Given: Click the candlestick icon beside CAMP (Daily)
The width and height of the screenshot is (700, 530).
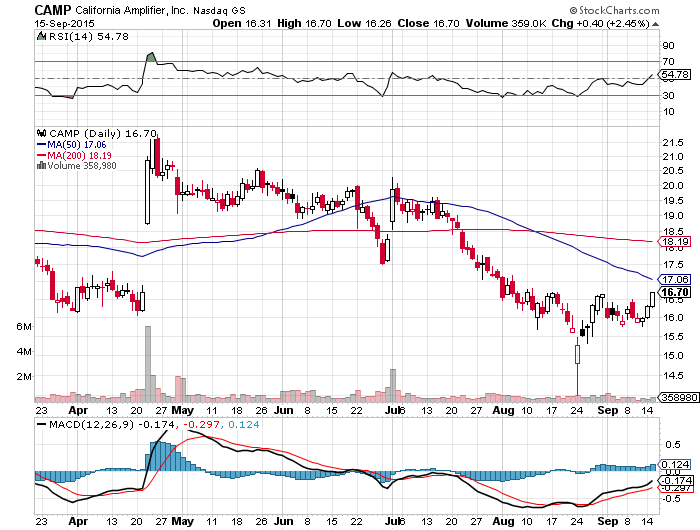Looking at the screenshot, I should 42,133.
